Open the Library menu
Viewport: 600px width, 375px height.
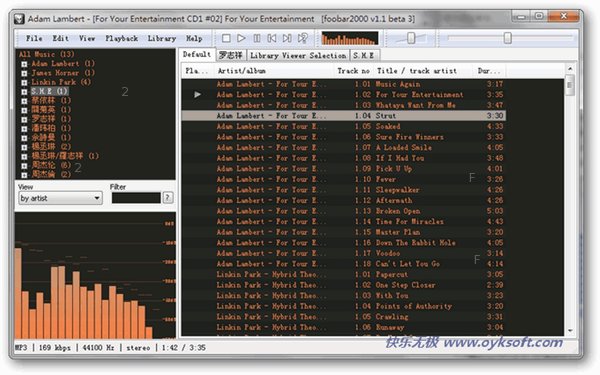tap(161, 38)
